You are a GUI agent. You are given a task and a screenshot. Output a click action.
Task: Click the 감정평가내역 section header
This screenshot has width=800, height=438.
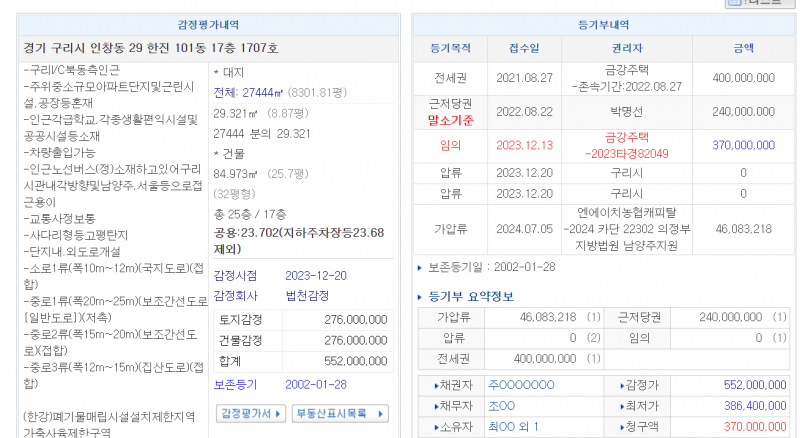(x=206, y=24)
